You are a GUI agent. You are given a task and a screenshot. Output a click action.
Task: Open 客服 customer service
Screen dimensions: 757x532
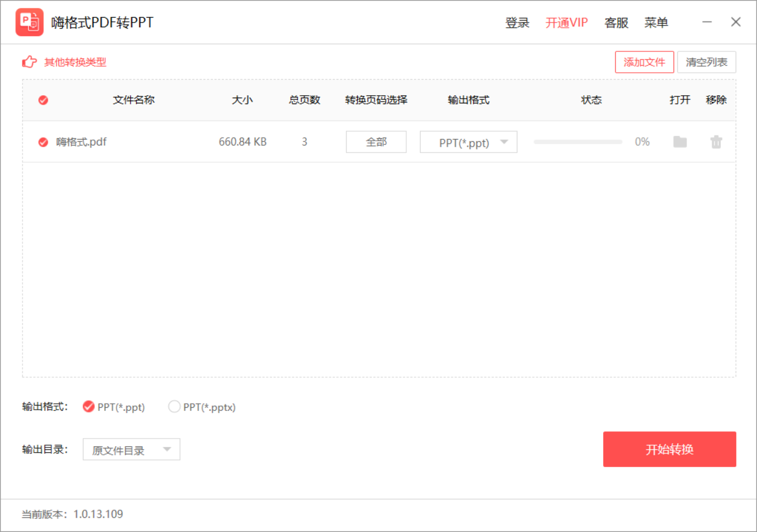click(616, 23)
